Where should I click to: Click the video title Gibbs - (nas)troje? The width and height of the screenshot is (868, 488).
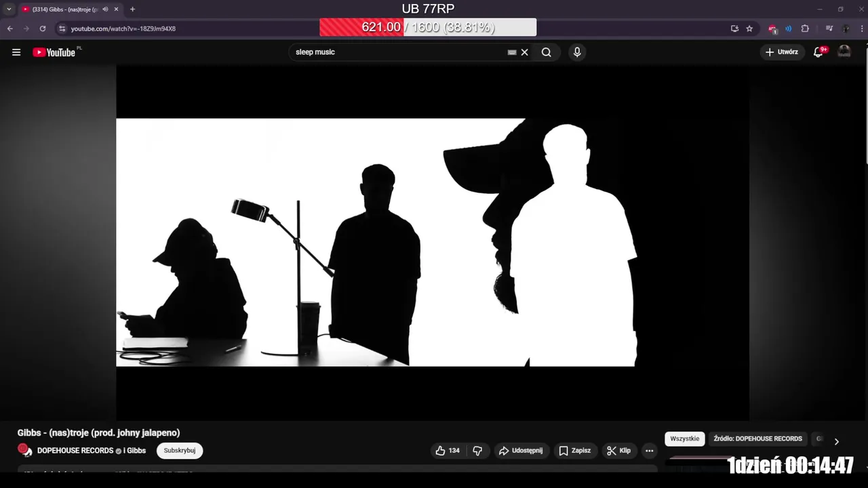98,433
